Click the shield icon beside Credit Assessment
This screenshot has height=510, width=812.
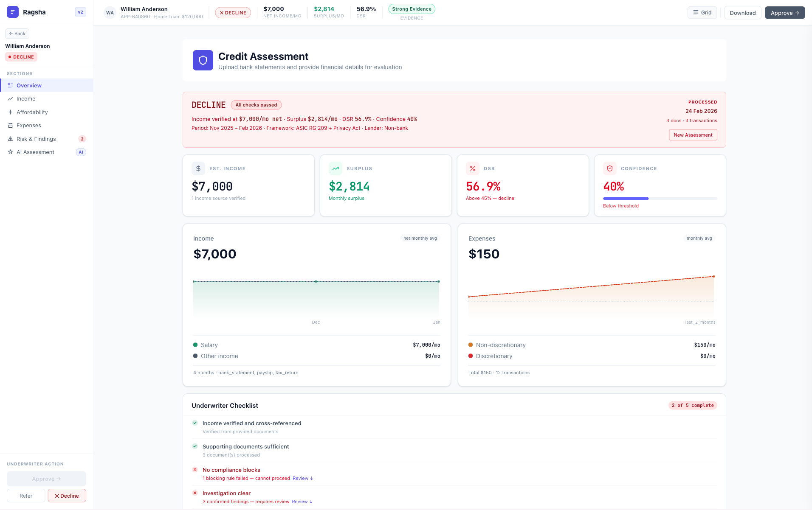click(x=203, y=60)
